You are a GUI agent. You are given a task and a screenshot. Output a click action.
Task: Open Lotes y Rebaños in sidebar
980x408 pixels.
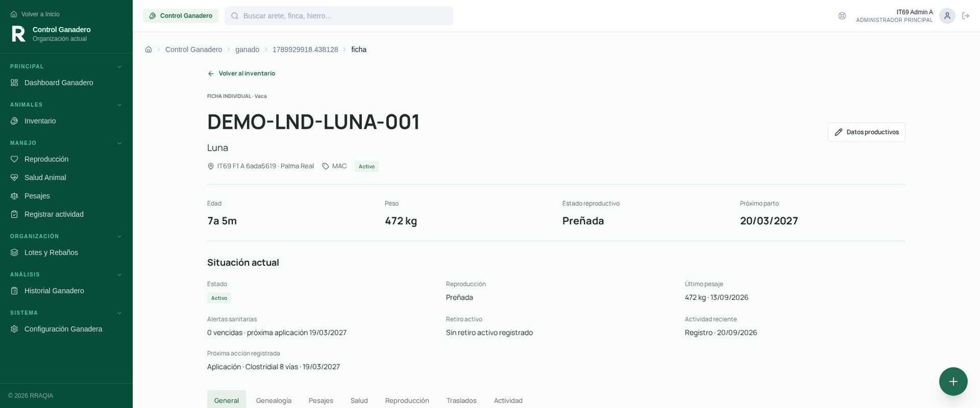coord(66,253)
